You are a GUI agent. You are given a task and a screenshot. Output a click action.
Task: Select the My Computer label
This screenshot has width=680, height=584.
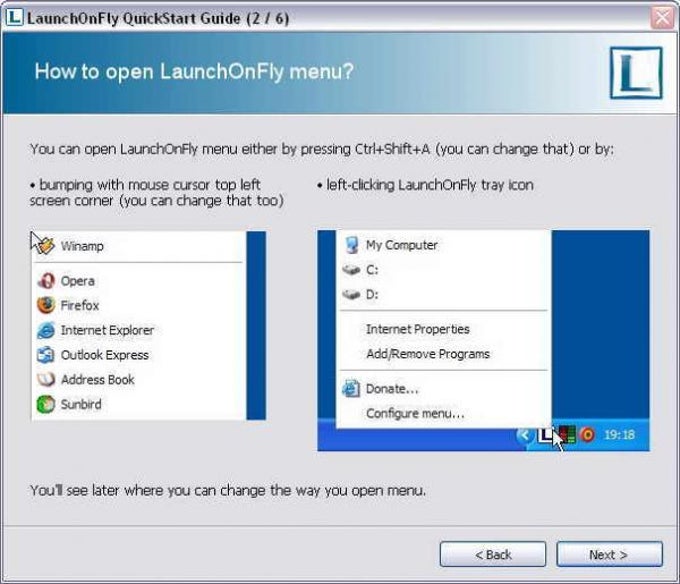(x=402, y=245)
